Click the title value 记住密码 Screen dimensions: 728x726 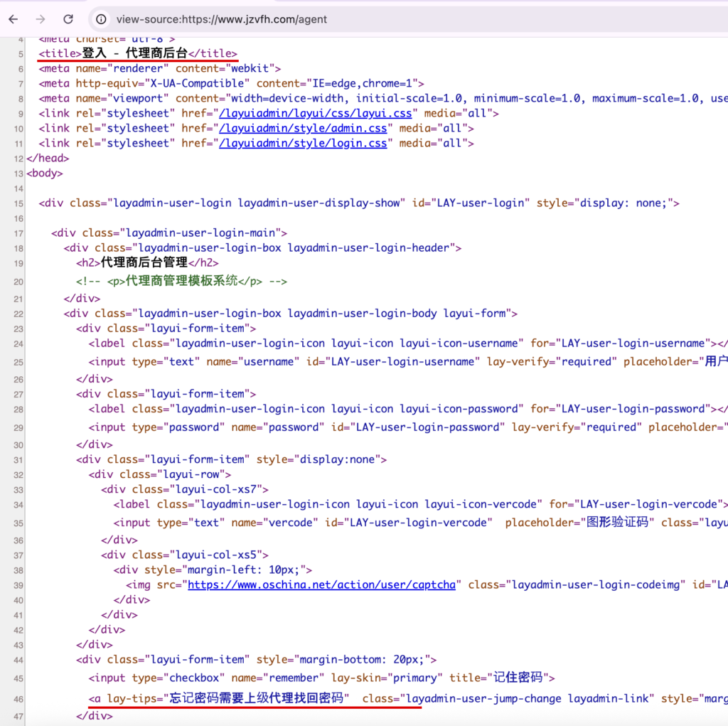pos(518,678)
